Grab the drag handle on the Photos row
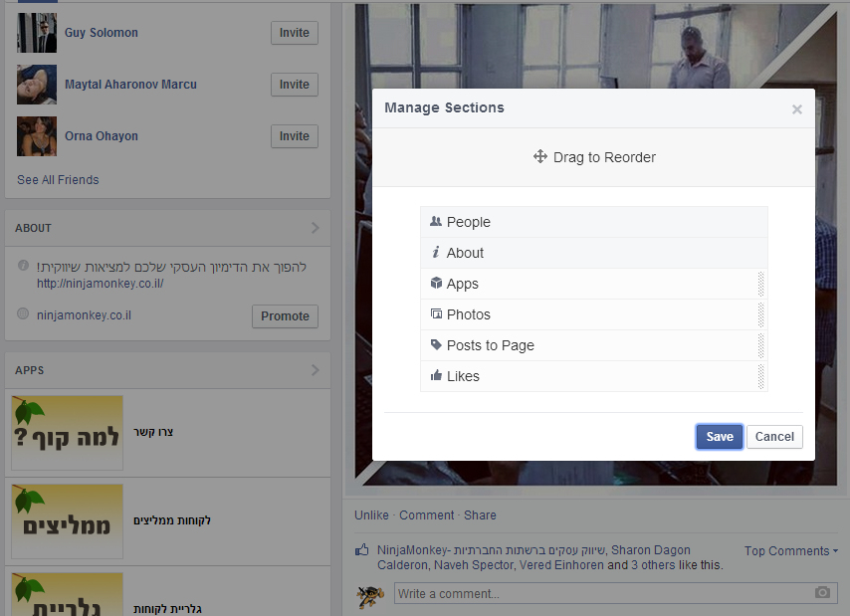 coord(760,314)
